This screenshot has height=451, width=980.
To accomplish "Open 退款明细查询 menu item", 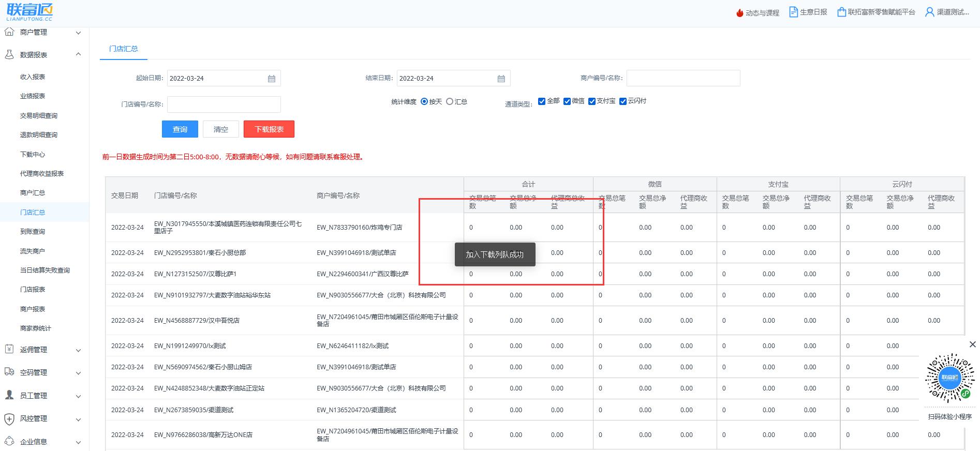I will (39, 134).
